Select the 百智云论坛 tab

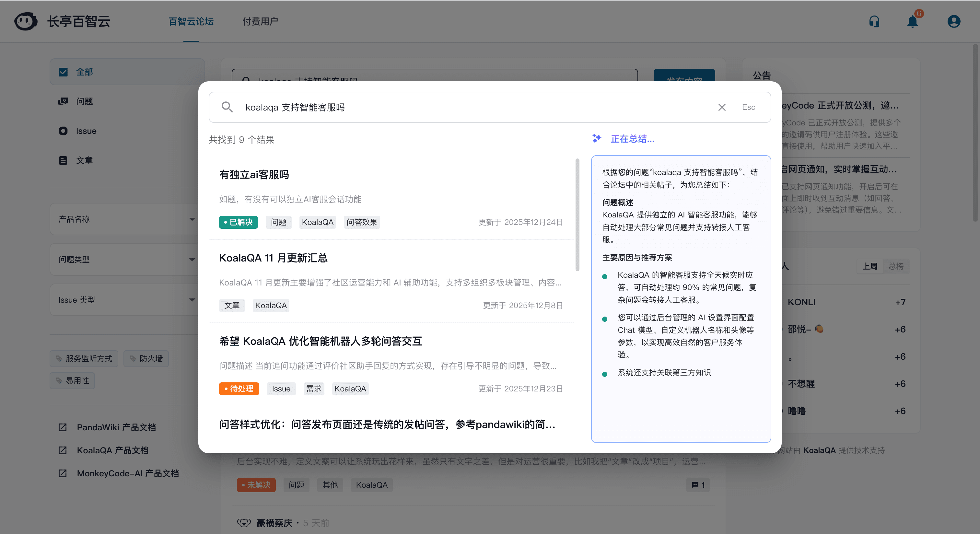(191, 21)
